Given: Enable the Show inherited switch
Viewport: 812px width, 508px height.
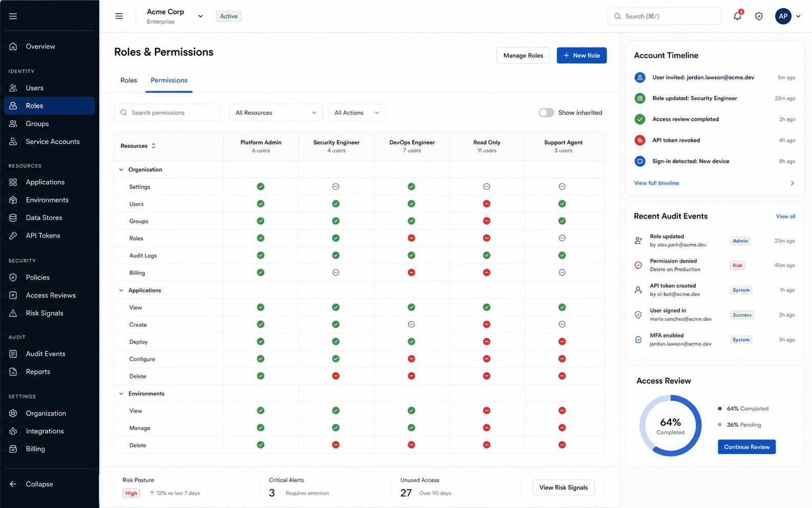Looking at the screenshot, I should pyautogui.click(x=546, y=113).
